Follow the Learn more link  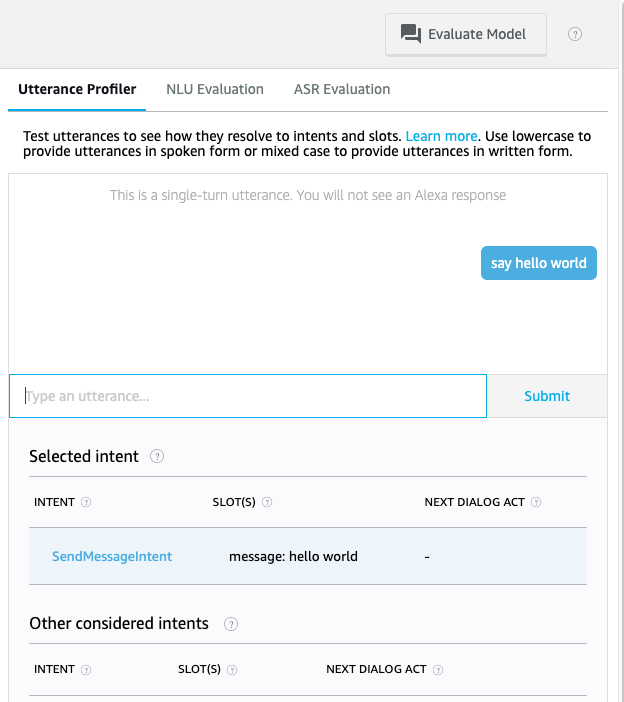point(441,136)
